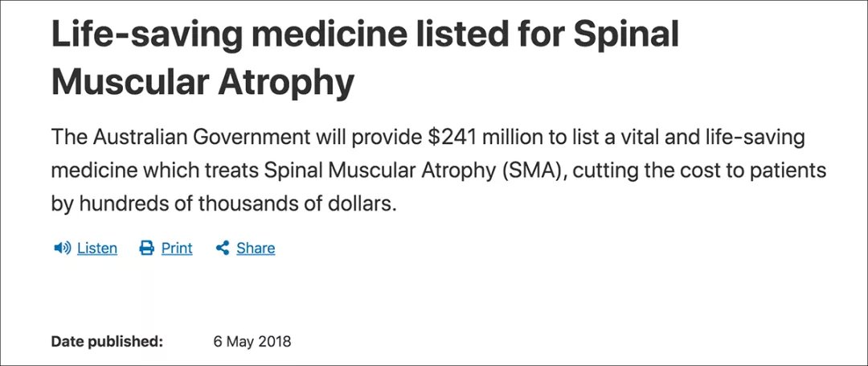This screenshot has width=868, height=366.
Task: Open the Share link
Action: click(x=256, y=249)
